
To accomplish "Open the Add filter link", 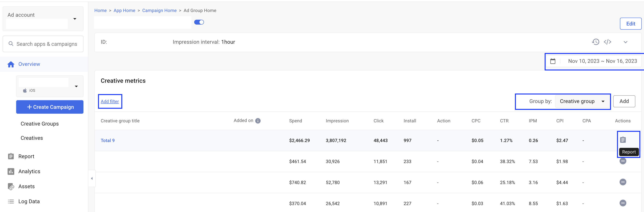I will 110,101.
